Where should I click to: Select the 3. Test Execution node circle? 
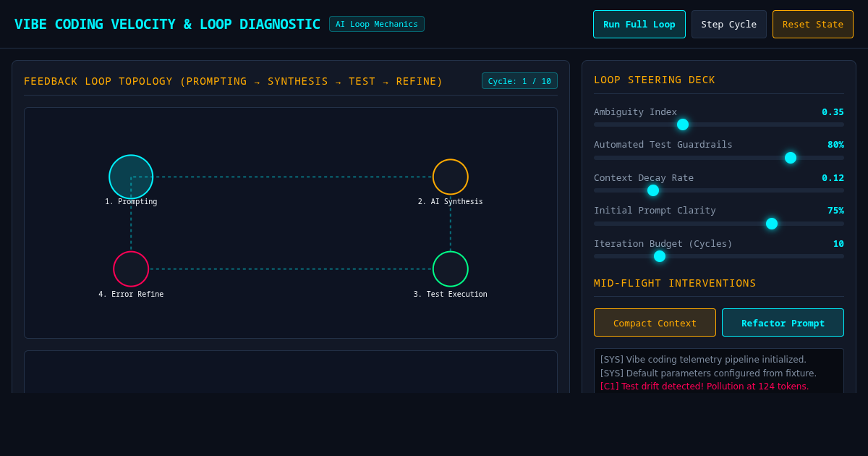point(451,269)
